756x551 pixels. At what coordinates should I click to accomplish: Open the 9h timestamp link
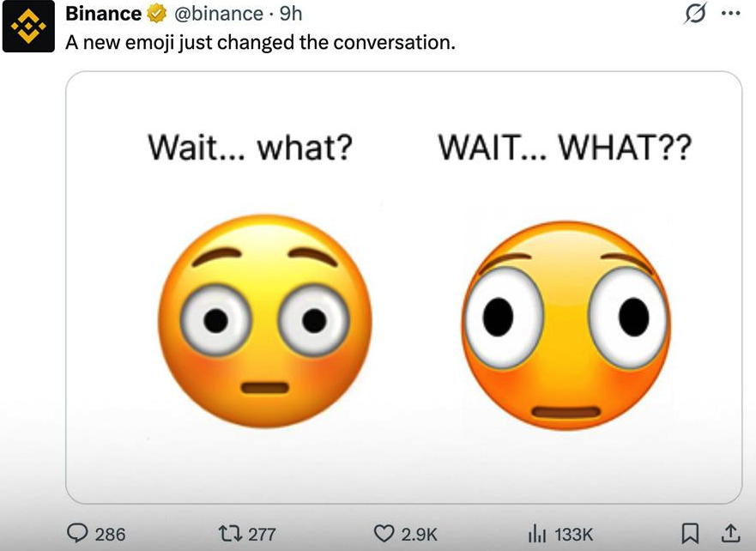pos(291,14)
